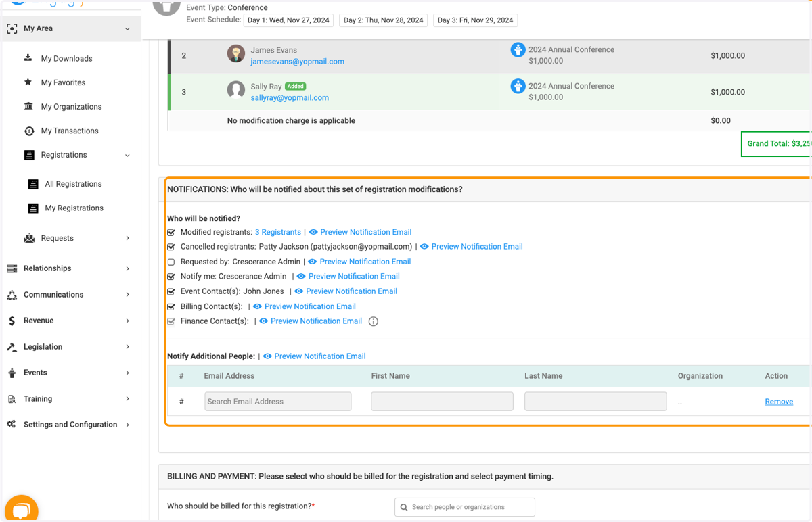Screen dimensions: 812x522
Task: Click the My Registrations icon
Action: [x=33, y=208]
